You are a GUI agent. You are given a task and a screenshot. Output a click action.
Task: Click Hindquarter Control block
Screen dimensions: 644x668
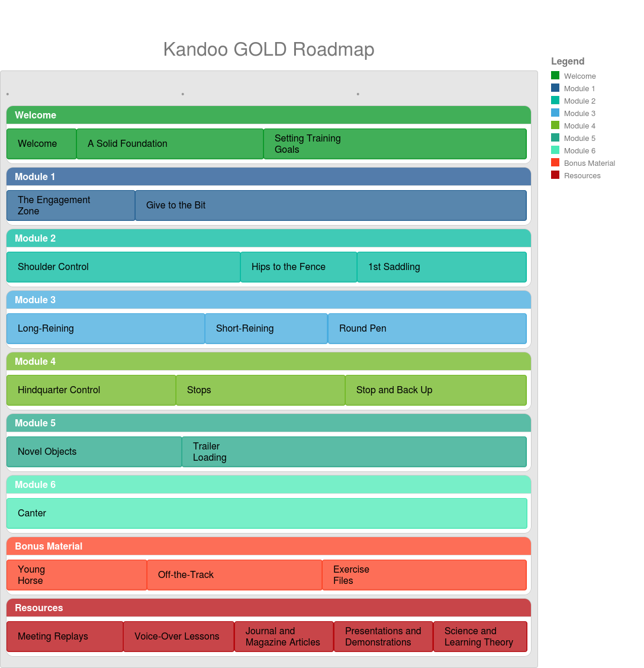pyautogui.click(x=92, y=390)
